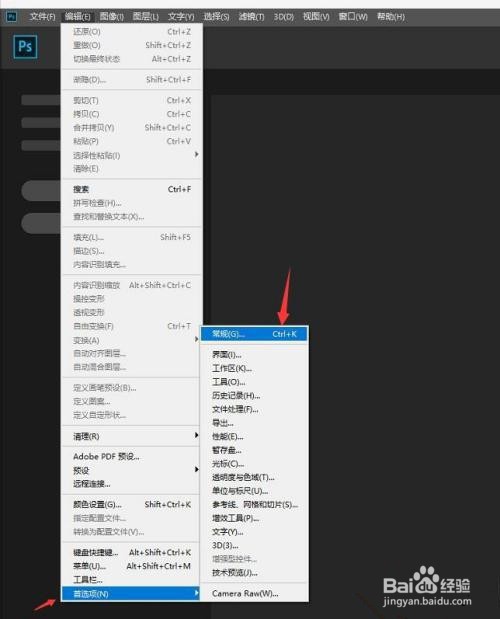Expand the 变换(A) submenu arrow
500x619 pixels.
[196, 340]
